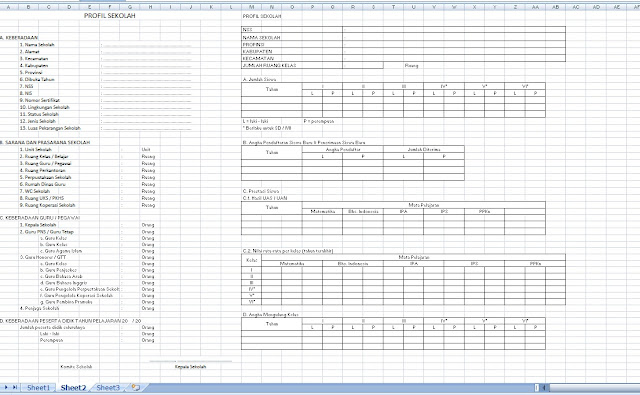Click the 'c. Guru Agama Islam' cell
Viewport: 640px width, 395px height.
click(x=61, y=251)
